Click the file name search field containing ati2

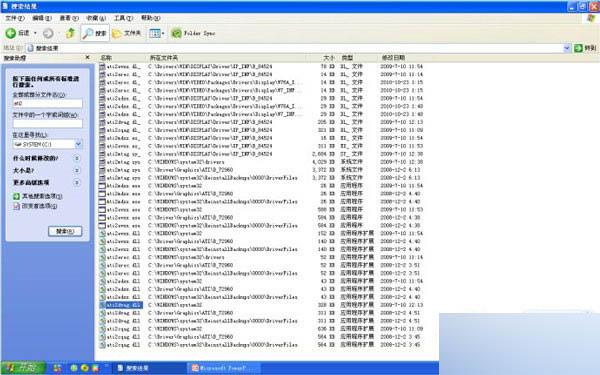pos(47,103)
